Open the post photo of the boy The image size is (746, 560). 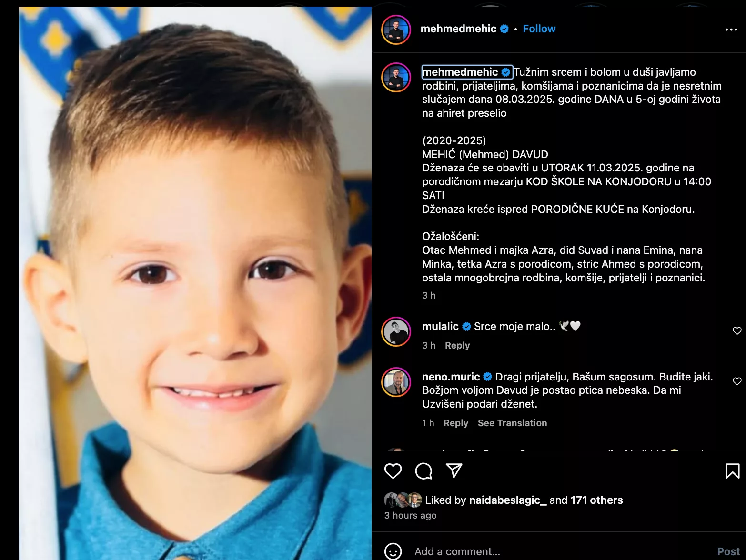195,283
